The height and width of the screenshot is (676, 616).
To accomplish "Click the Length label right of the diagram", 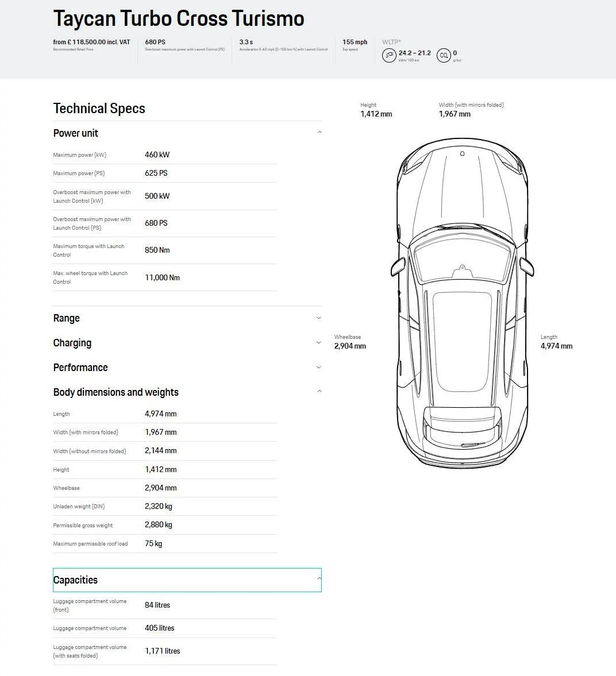I will coord(549,337).
